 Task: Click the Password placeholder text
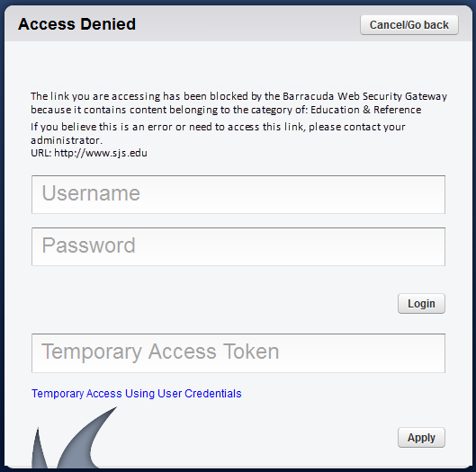point(89,245)
